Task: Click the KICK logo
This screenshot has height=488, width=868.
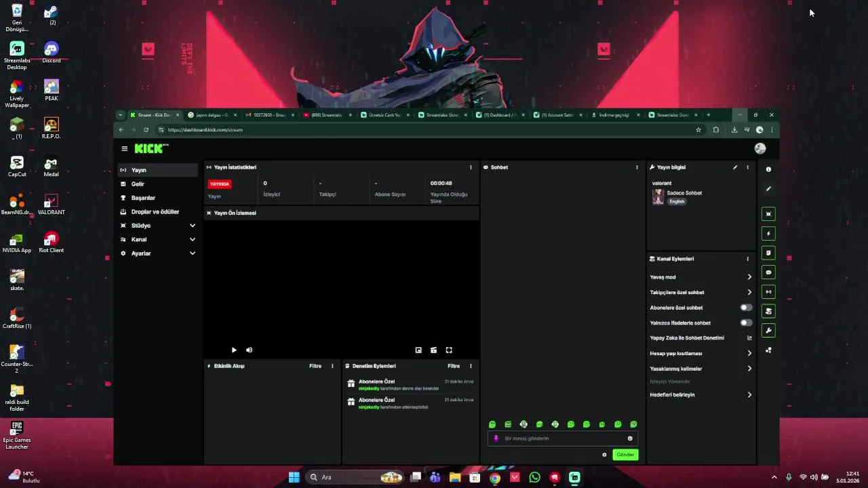Action: (x=151, y=148)
